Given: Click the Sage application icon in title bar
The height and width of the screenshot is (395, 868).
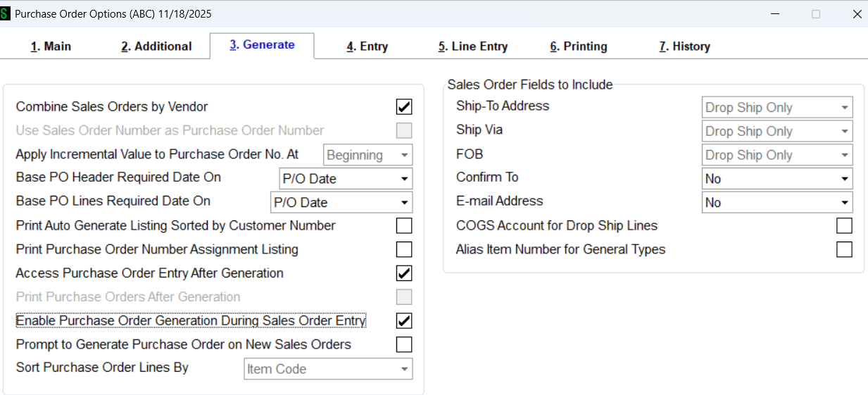Looking at the screenshot, I should pos(5,14).
